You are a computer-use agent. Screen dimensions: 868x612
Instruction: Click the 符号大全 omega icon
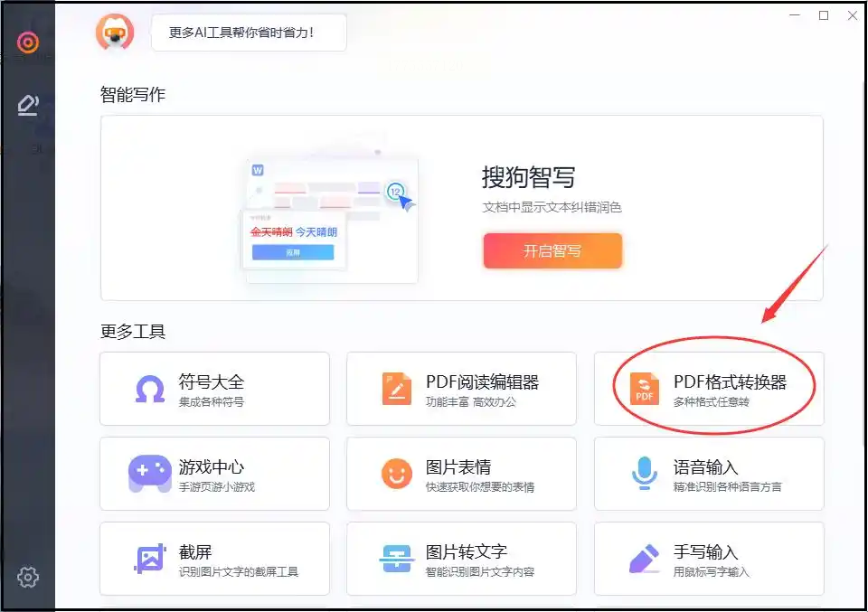click(150, 389)
